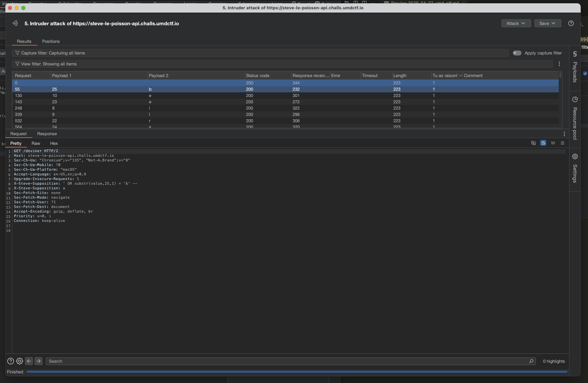This screenshot has width=588, height=383.
Task: Sort by the Status code column header
Action: click(x=267, y=76)
